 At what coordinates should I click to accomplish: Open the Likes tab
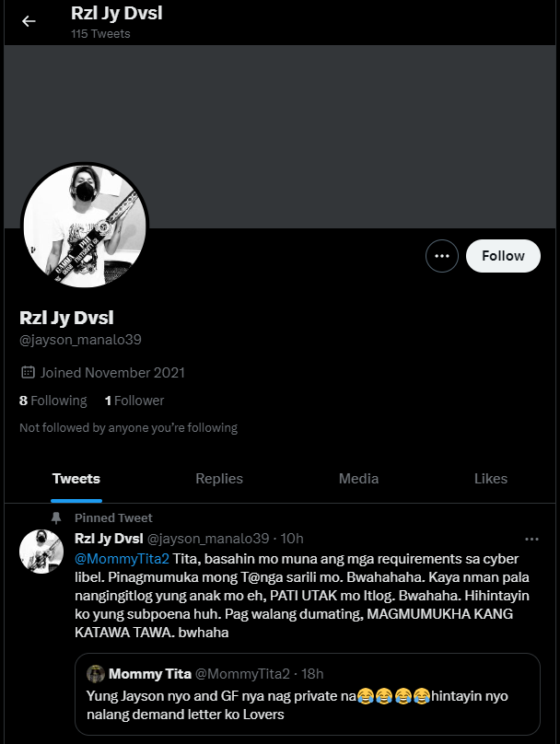click(x=491, y=478)
